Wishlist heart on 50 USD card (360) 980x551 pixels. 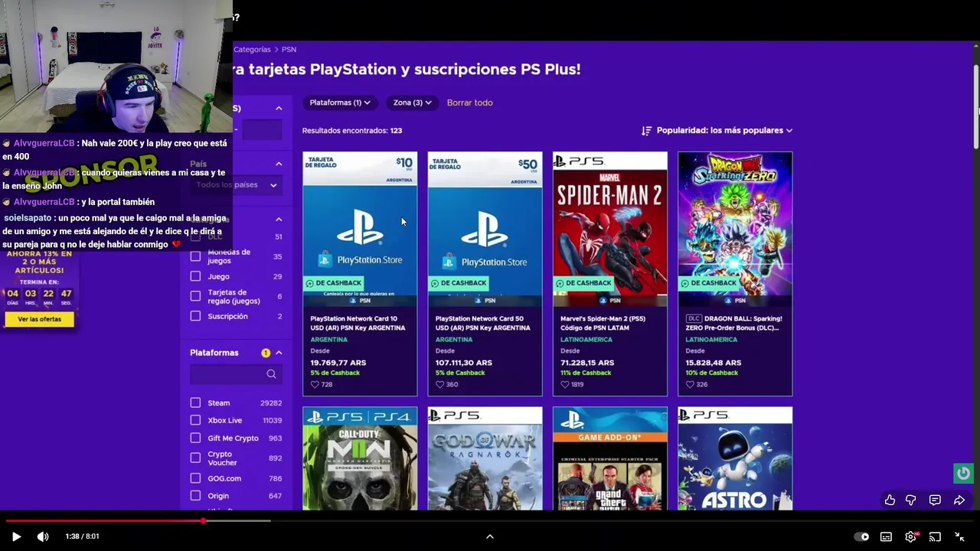[439, 384]
